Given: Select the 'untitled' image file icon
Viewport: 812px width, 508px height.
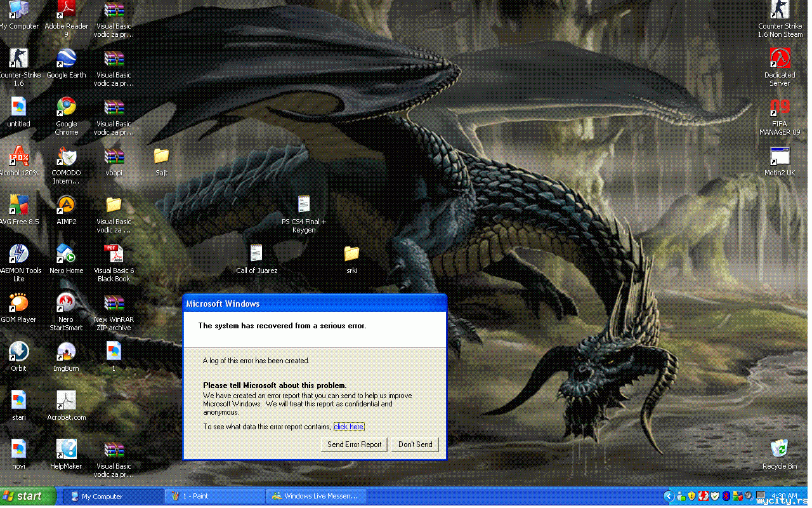Looking at the screenshot, I should point(19,112).
